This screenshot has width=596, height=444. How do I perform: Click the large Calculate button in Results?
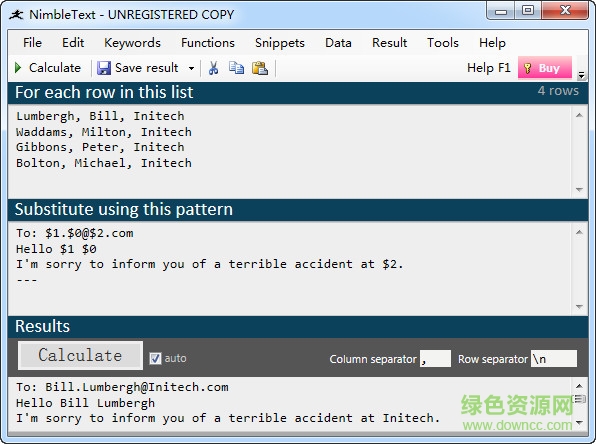[x=80, y=355]
